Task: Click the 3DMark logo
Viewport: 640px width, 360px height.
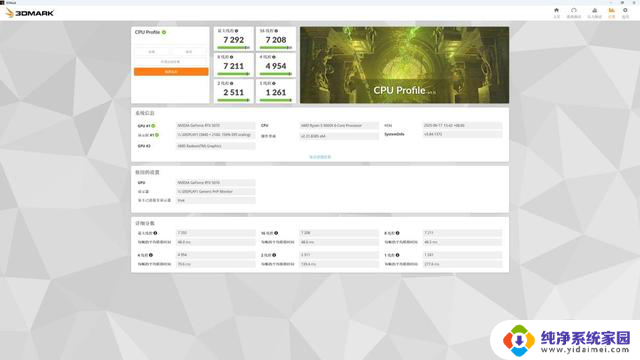Action: [x=29, y=13]
